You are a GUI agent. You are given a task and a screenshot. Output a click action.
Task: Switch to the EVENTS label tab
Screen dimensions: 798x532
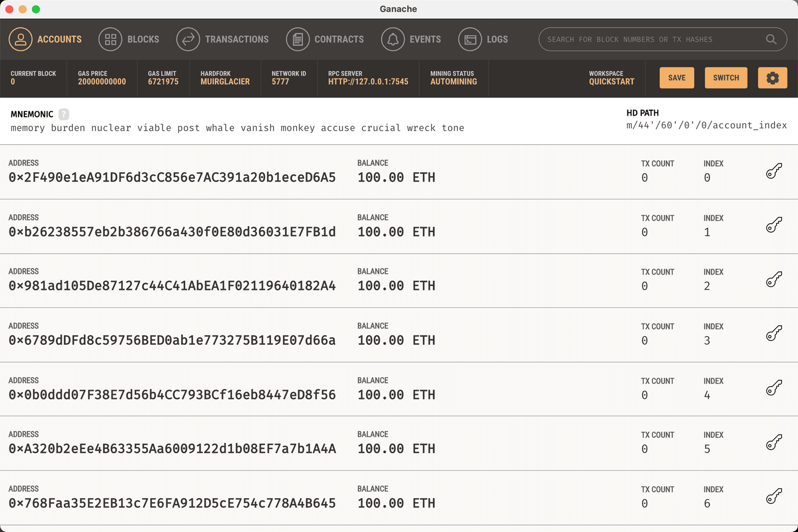pos(425,39)
